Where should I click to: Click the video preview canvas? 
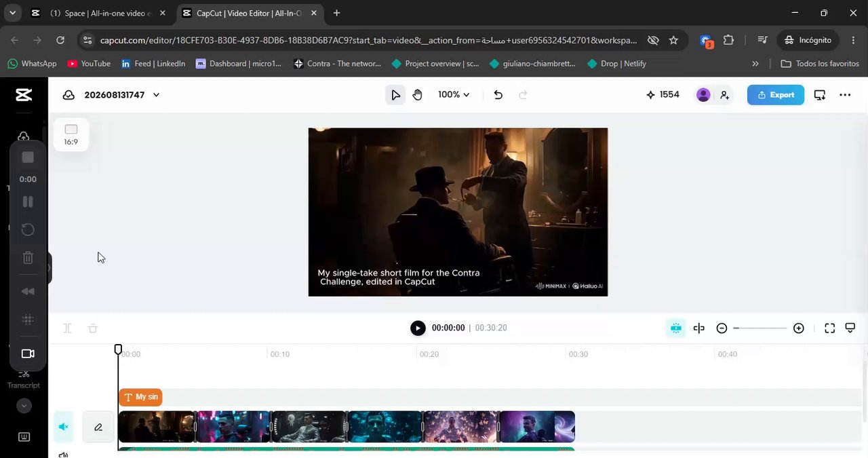coord(458,212)
